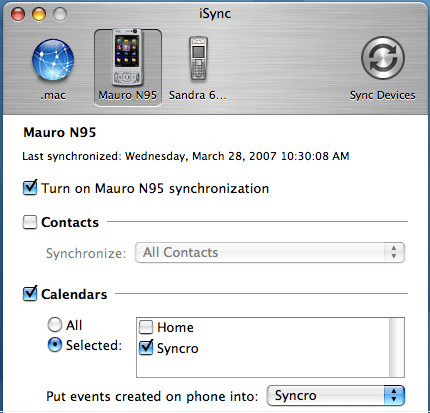Open the All Contacts synchronize dropdown
430x413 pixels.
pos(270,252)
